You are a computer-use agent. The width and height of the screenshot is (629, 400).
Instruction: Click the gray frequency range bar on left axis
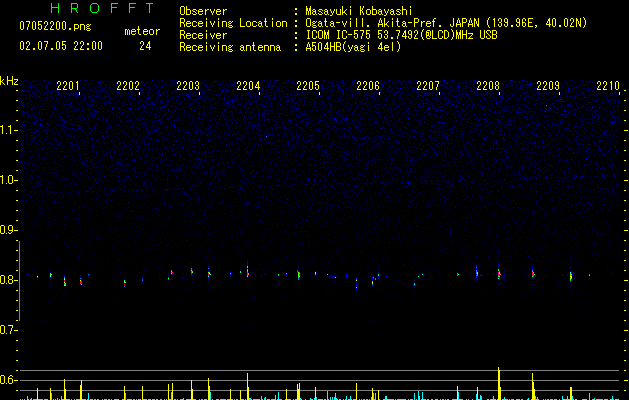(x=20, y=281)
